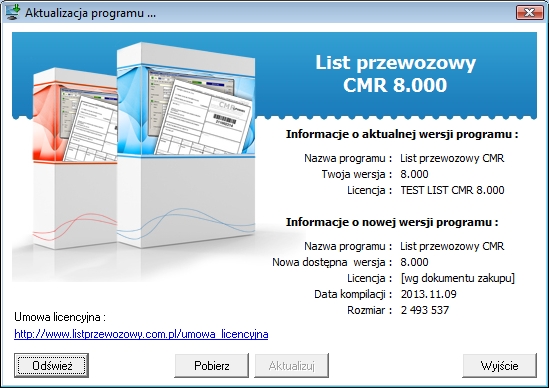This screenshot has width=549, height=388.
Task: Click the [wg dokumentu zakupu] licence text
Action: (458, 278)
